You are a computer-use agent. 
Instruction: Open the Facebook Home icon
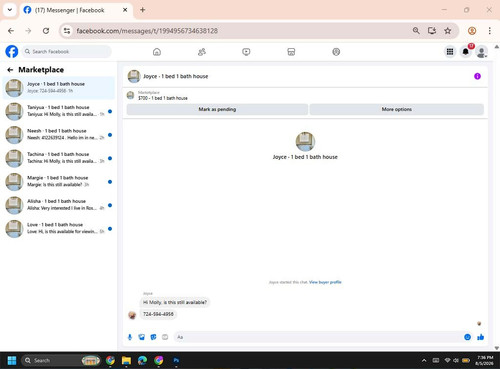coord(157,52)
